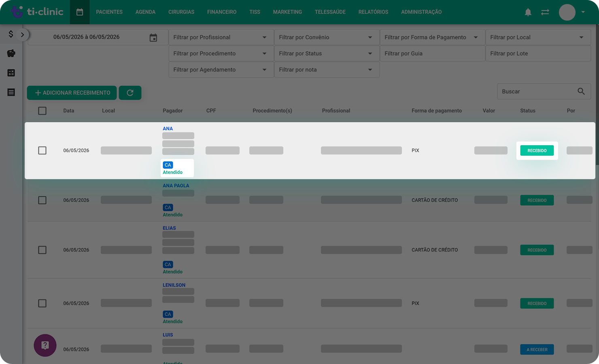
Task: Open the TISS menu
Action: [x=255, y=12]
